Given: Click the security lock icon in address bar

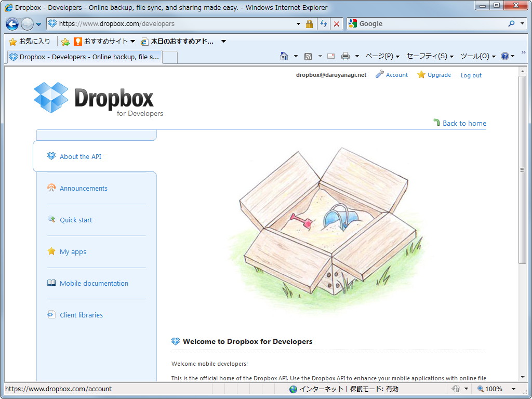Looking at the screenshot, I should tap(309, 24).
